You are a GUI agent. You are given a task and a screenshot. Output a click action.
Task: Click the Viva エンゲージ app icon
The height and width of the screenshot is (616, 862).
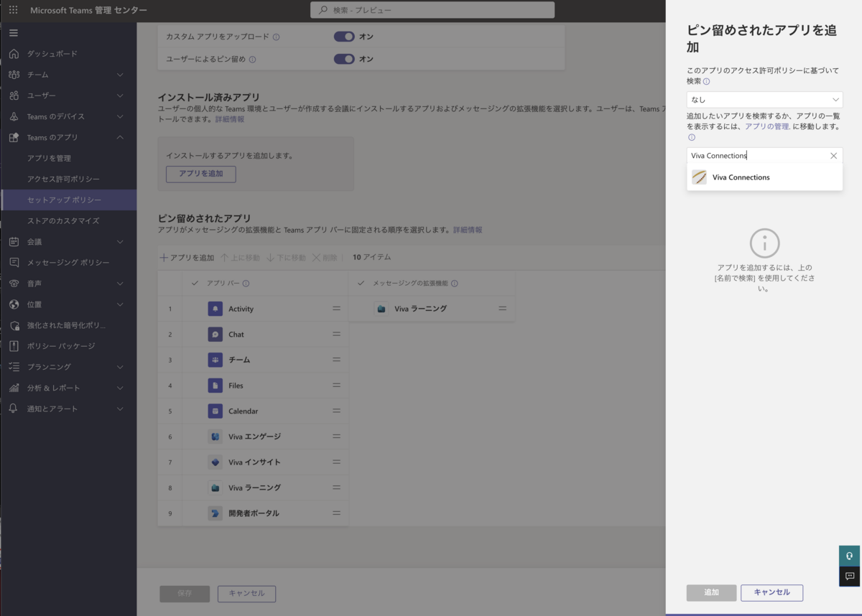coord(215,437)
